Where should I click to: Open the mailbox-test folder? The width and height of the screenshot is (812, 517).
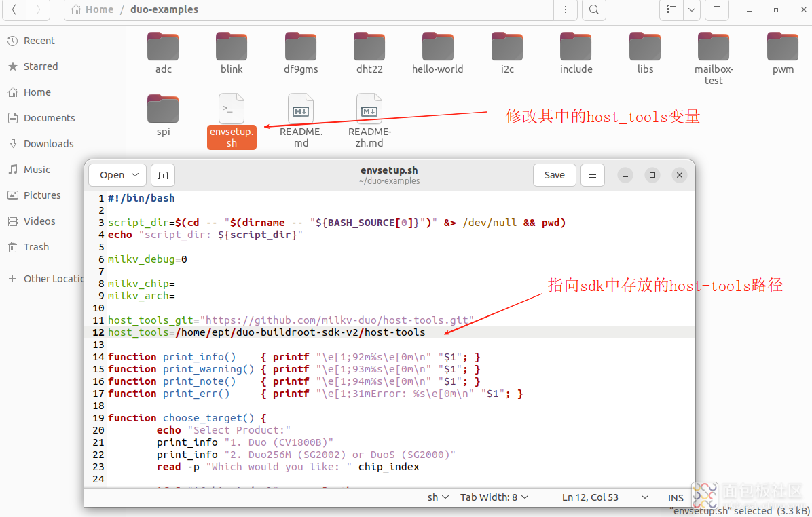coord(713,58)
